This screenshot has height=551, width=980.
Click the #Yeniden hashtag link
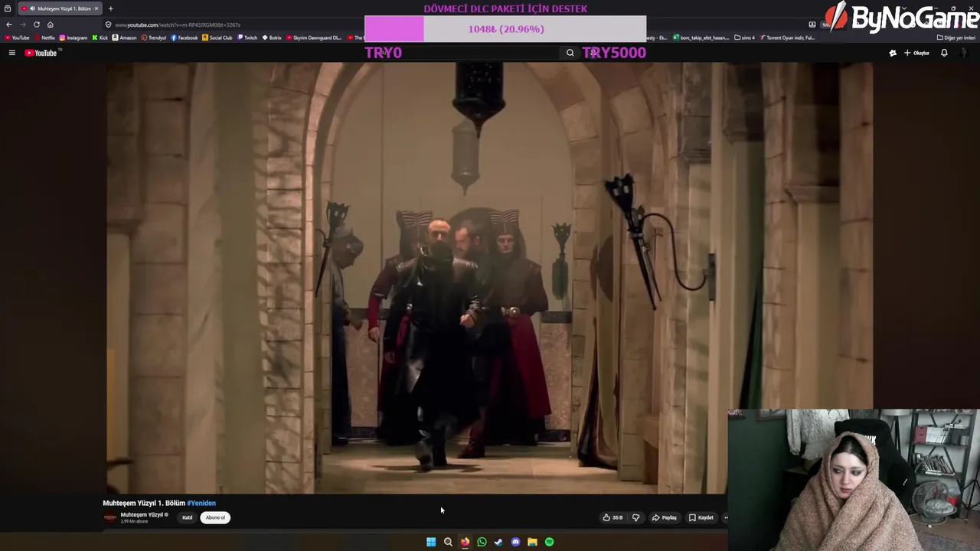coord(201,503)
